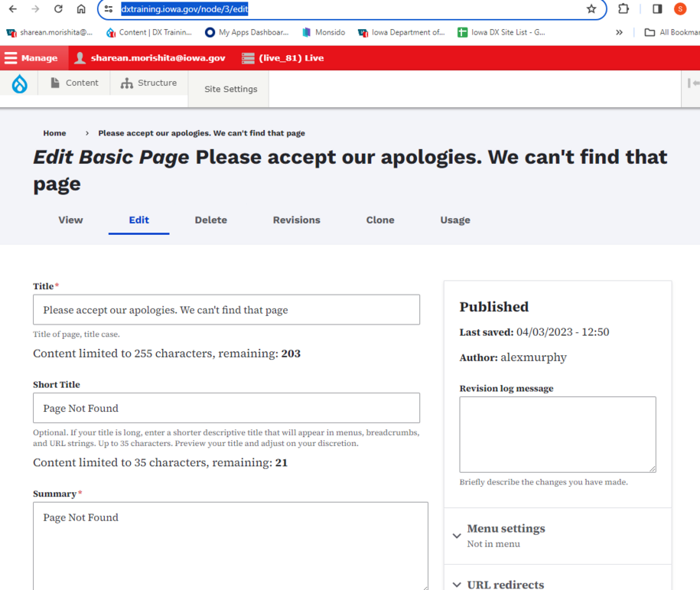Screen dimensions: 700x590
Task: Open the Structure toolbar menu
Action: [x=149, y=83]
